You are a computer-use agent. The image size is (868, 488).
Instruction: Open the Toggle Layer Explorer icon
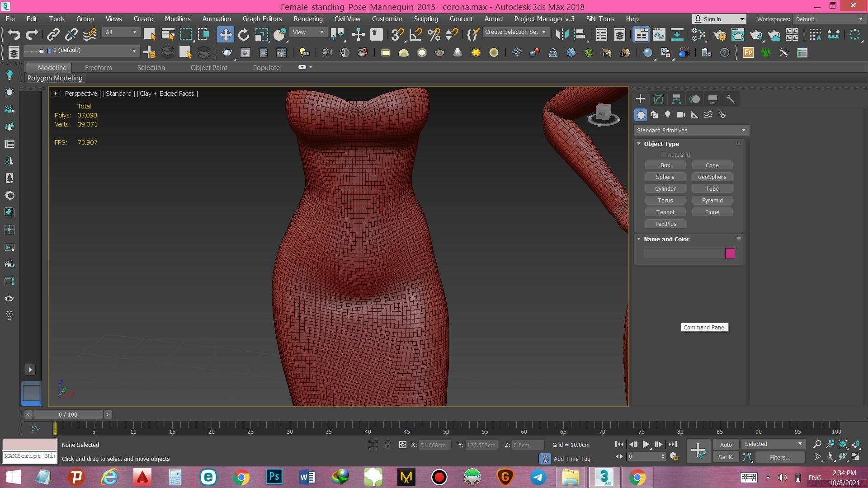click(619, 34)
